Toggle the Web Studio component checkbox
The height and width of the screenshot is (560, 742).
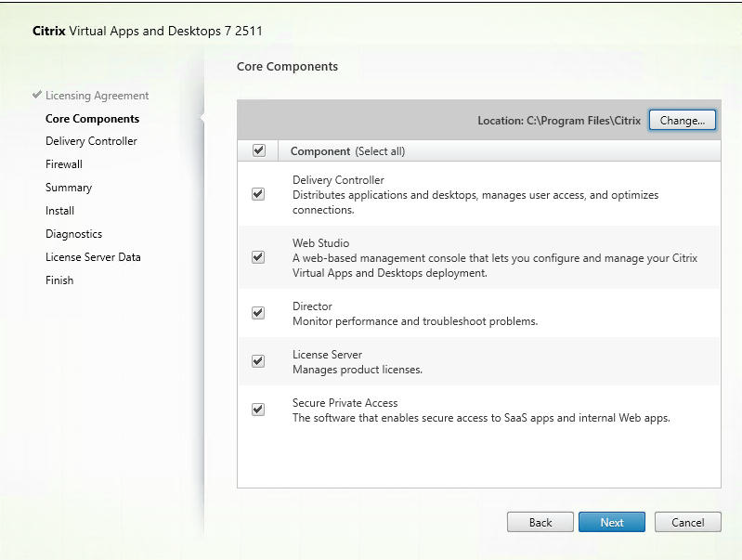coord(258,257)
